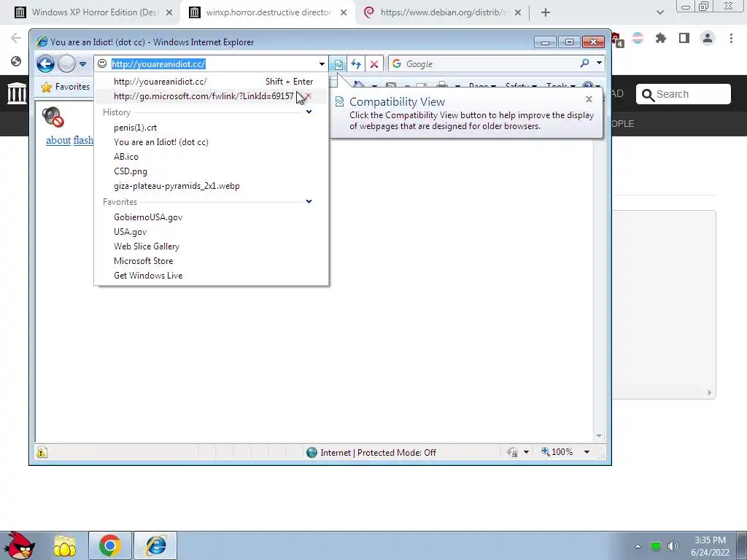Open CSD.png history entry
Screen dimensions: 747x560
tap(131, 171)
